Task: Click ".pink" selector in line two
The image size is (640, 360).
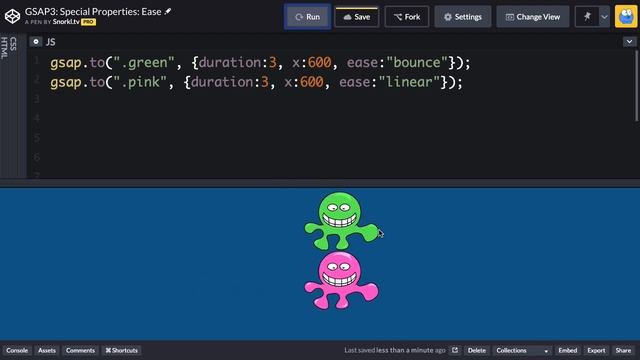Action: pyautogui.click(x=140, y=82)
